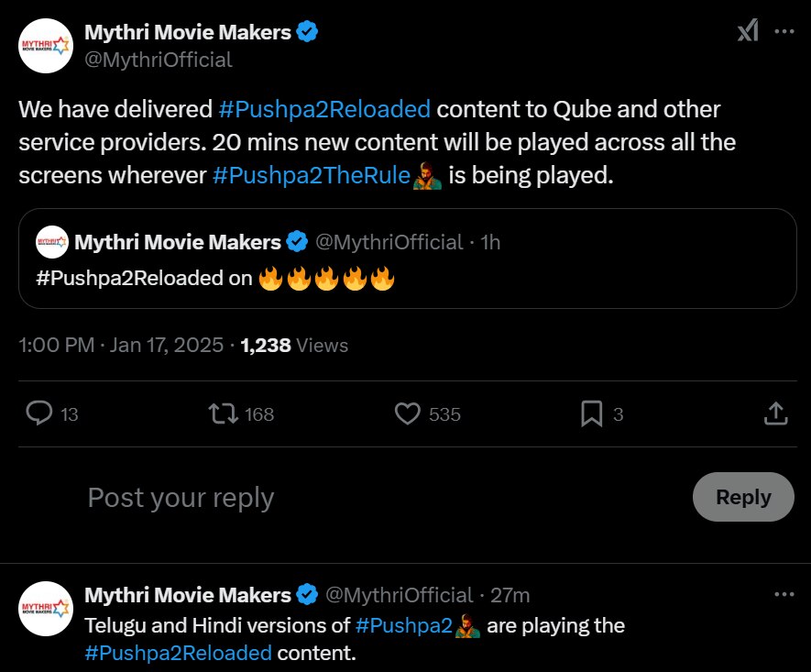This screenshot has width=811, height=672.
Task: Type in the Post your reply field
Action: pos(367,498)
